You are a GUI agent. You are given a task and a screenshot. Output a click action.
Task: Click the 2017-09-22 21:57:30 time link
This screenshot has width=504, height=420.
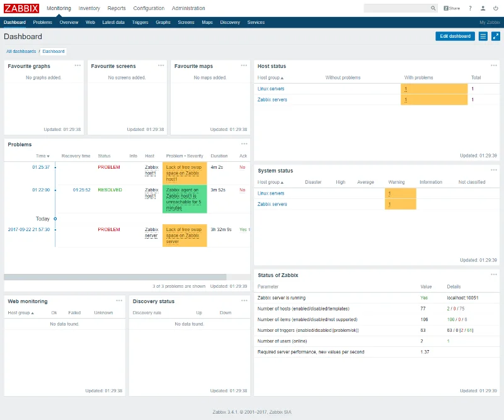pos(29,229)
